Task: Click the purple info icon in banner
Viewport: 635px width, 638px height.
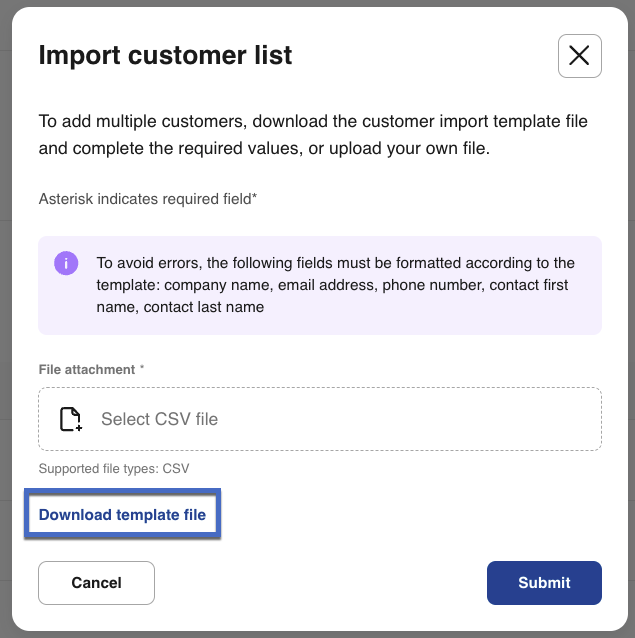Action: point(66,264)
